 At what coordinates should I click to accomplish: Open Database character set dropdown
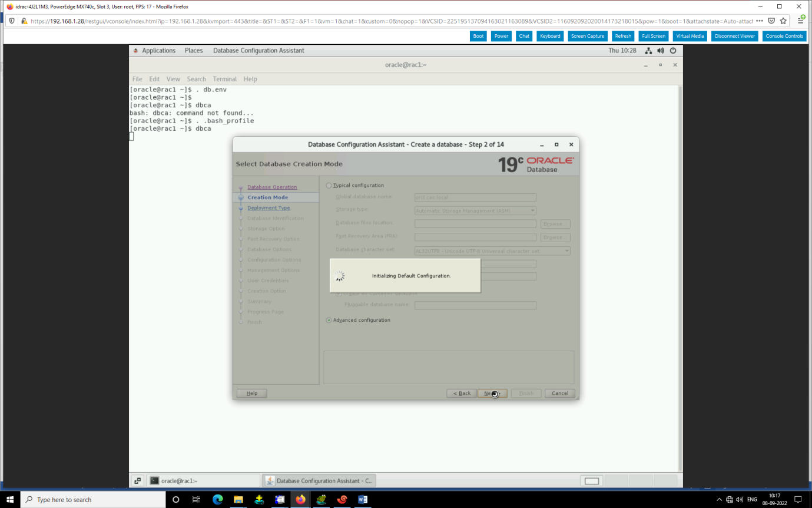click(492, 250)
